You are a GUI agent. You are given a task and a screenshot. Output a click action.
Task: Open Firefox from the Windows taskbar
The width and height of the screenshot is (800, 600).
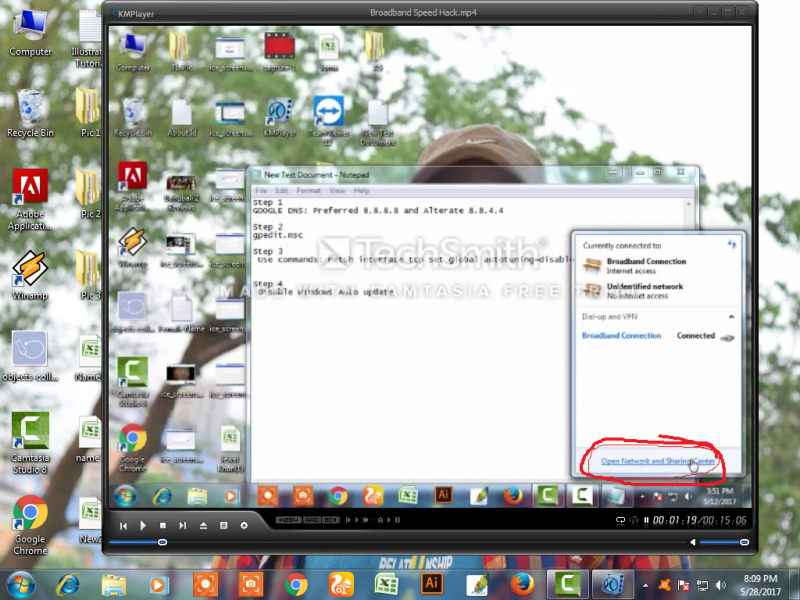[522, 585]
